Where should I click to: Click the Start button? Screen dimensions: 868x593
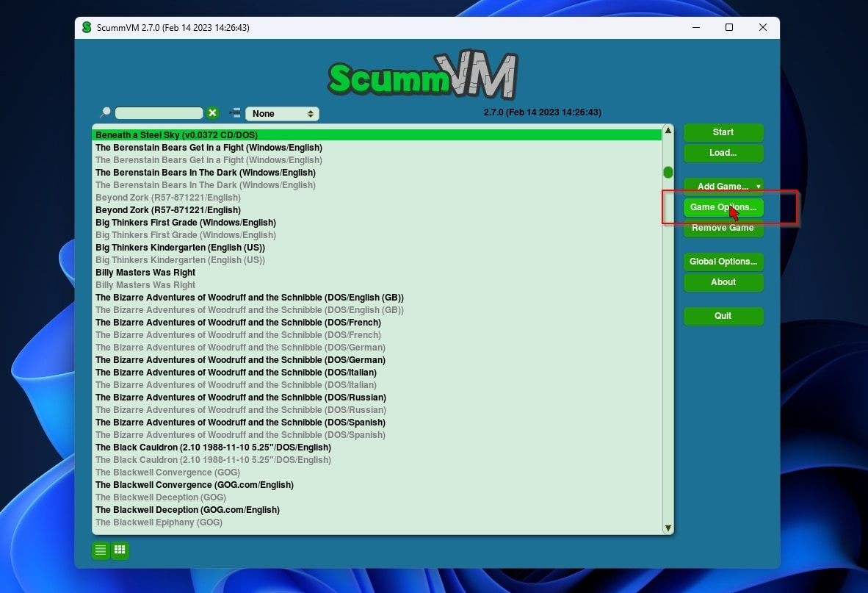pyautogui.click(x=723, y=132)
